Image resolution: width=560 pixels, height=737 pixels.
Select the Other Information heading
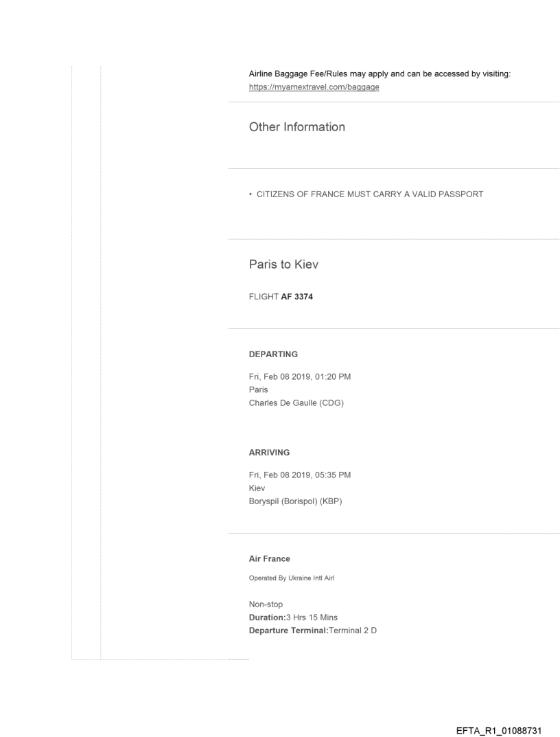click(297, 127)
